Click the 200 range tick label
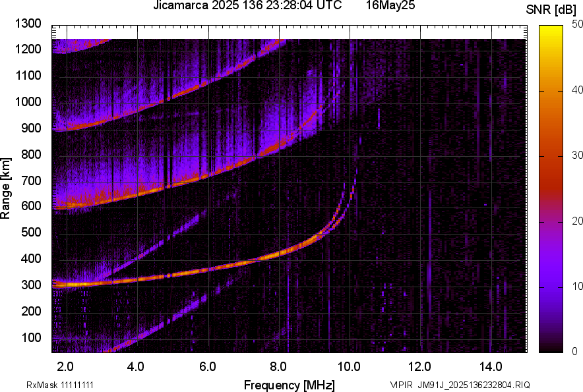The width and height of the screenshot is (583, 392). coord(31,311)
